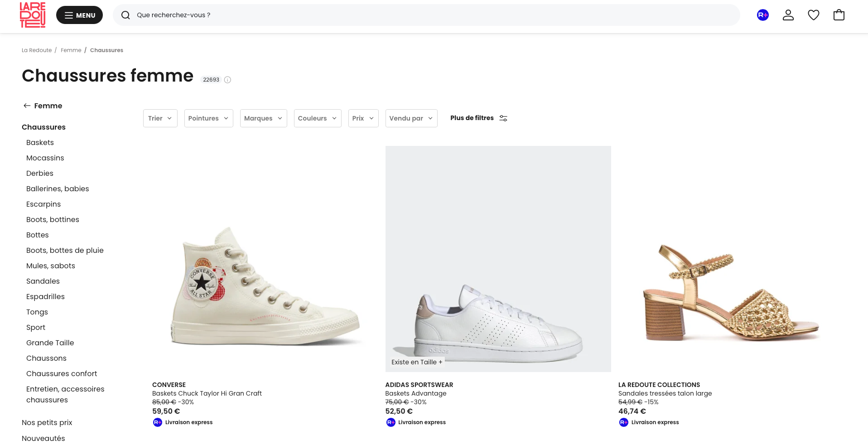Select the Chaussures category heading
The image size is (868, 445).
tap(43, 127)
